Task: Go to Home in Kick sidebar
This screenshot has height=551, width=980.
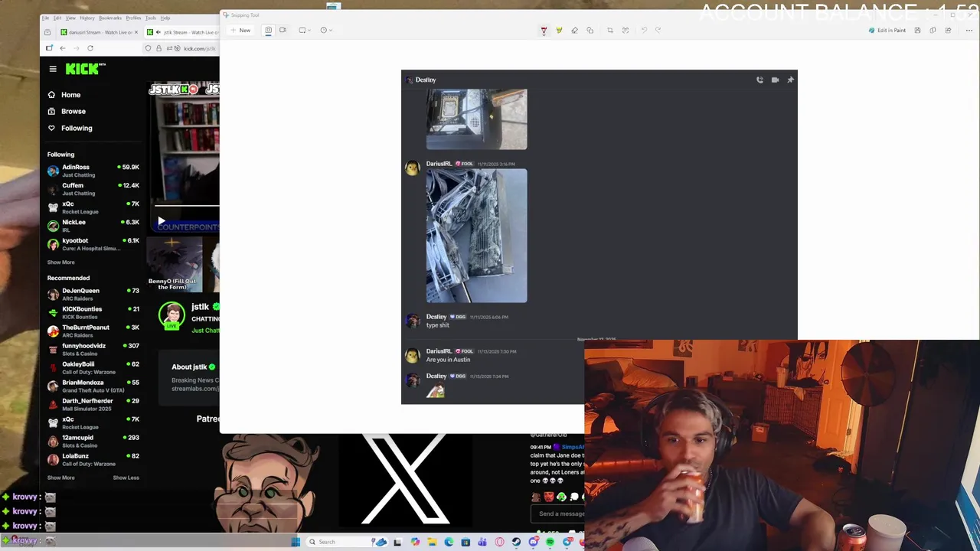Action: point(70,95)
